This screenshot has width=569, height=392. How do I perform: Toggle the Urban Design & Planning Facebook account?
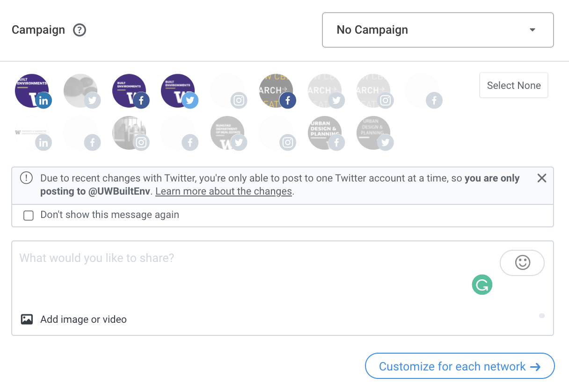point(326,133)
